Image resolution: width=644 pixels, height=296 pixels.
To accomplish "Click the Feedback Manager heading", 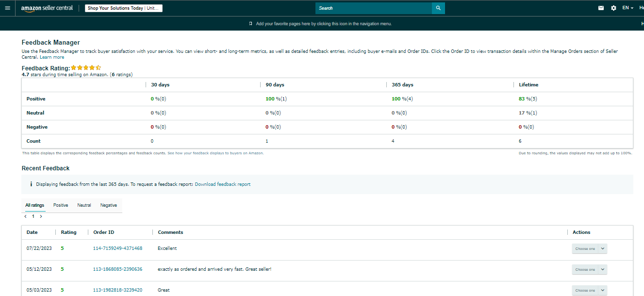I will 51,43.
